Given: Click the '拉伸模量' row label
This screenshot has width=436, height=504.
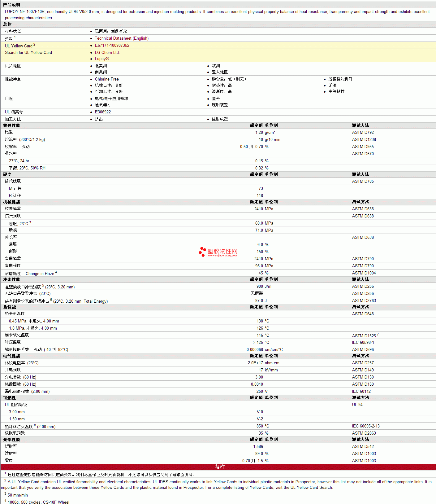Looking at the screenshot, I should tap(13, 209).
